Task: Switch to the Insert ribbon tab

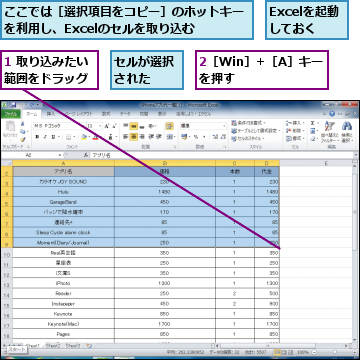Action: (x=51, y=114)
